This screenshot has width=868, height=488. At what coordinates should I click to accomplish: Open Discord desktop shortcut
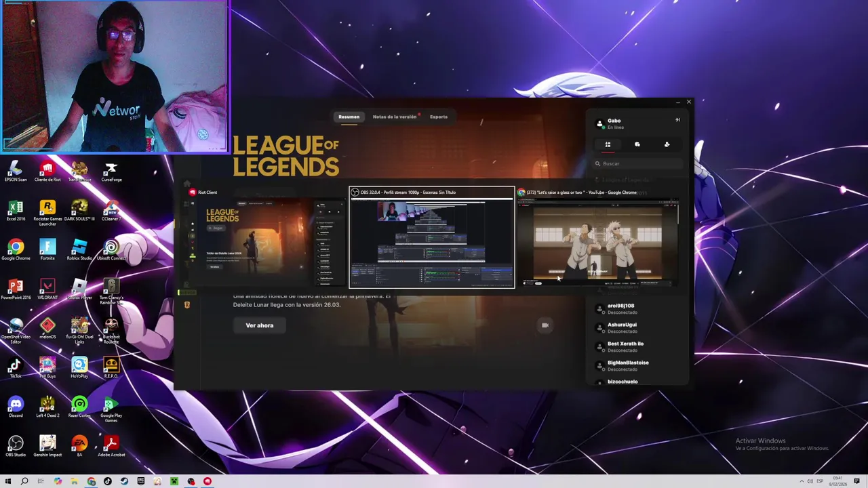pyautogui.click(x=15, y=407)
